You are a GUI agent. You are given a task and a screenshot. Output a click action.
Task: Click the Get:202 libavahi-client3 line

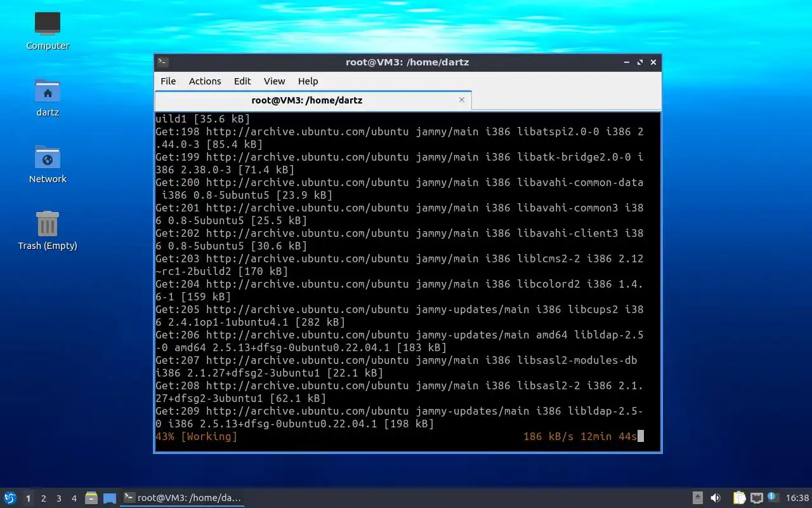coord(400,239)
